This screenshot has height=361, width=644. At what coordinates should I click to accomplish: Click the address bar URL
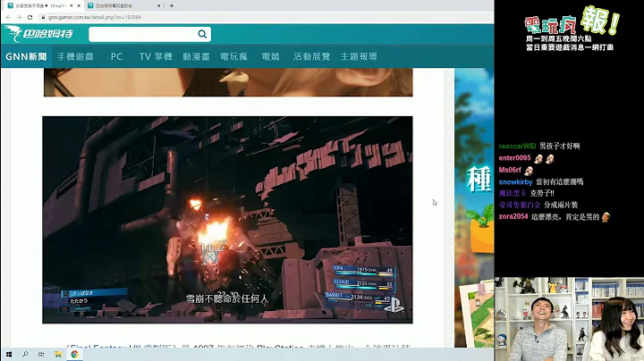pos(95,17)
